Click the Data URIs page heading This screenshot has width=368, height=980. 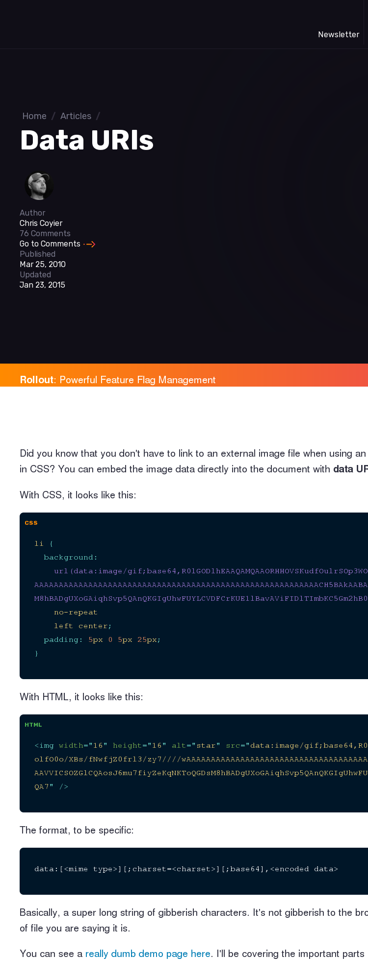click(87, 140)
